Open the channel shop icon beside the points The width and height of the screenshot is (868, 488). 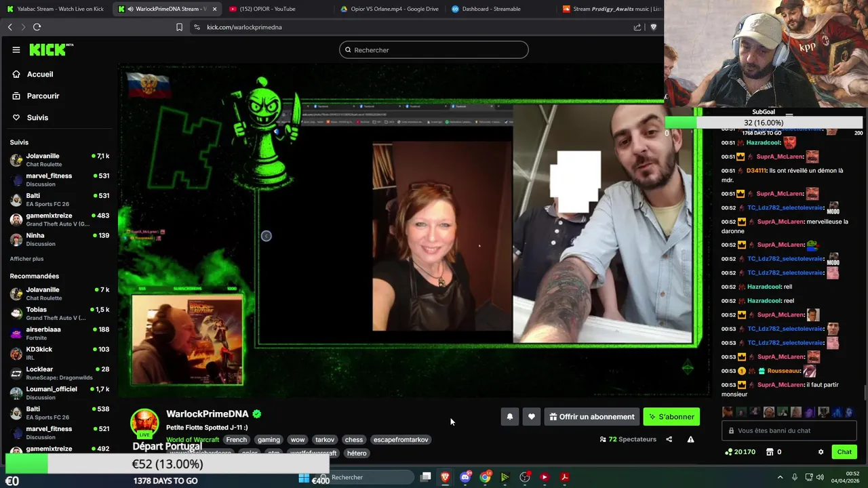[x=770, y=452]
